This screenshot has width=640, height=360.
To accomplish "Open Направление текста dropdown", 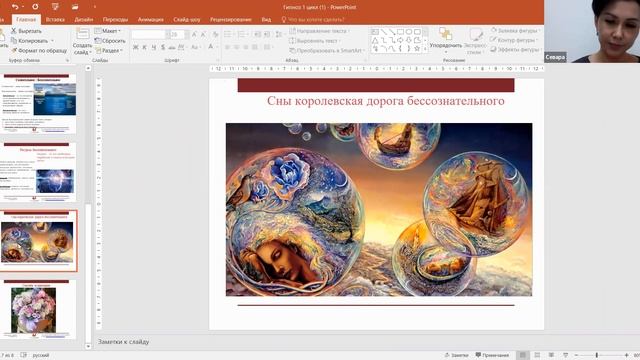I will [x=320, y=31].
